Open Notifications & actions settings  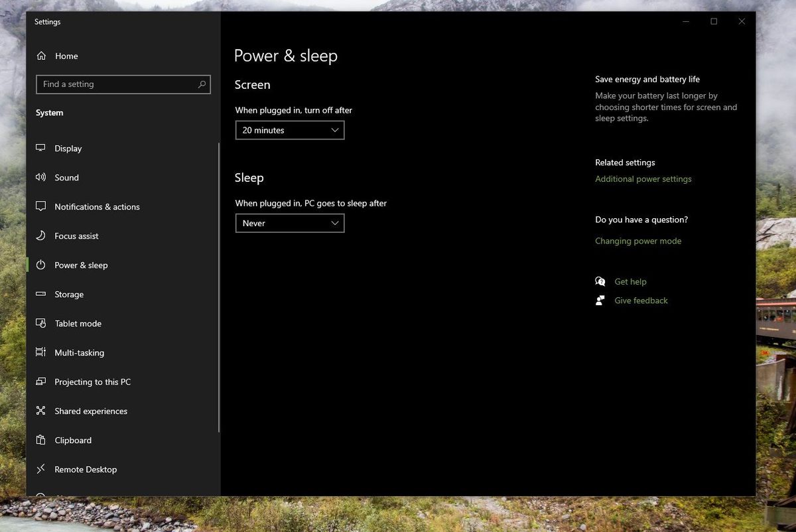tap(97, 206)
